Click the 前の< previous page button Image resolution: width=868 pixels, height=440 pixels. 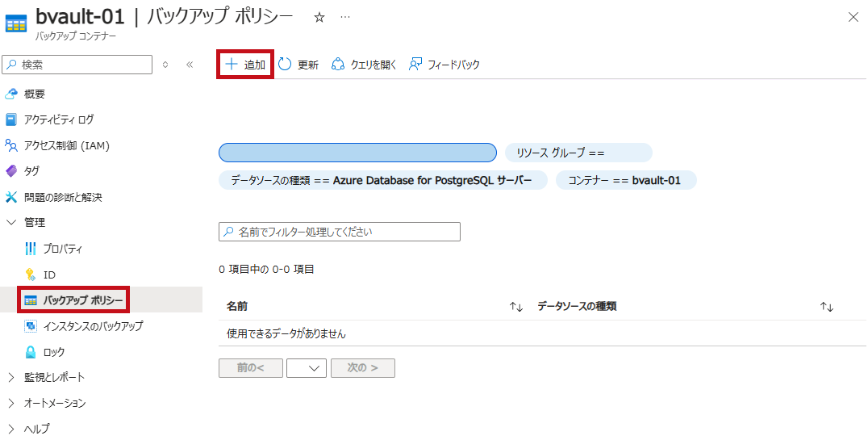coord(251,368)
